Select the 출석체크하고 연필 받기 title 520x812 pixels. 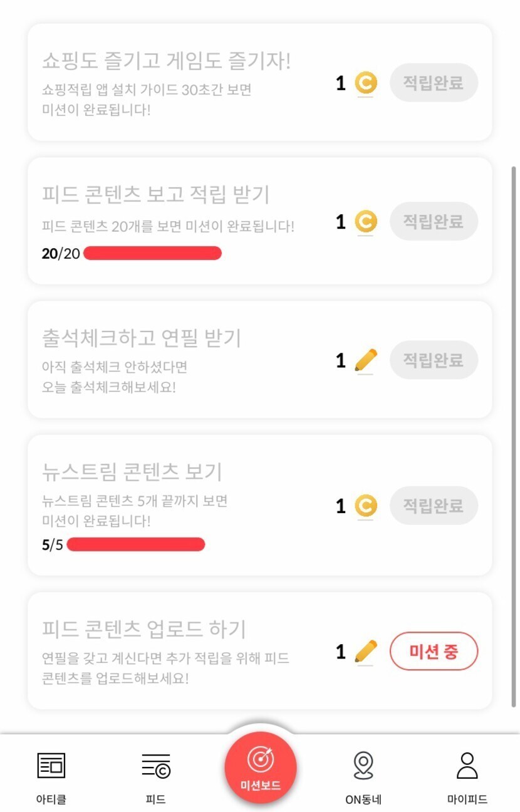(x=142, y=338)
